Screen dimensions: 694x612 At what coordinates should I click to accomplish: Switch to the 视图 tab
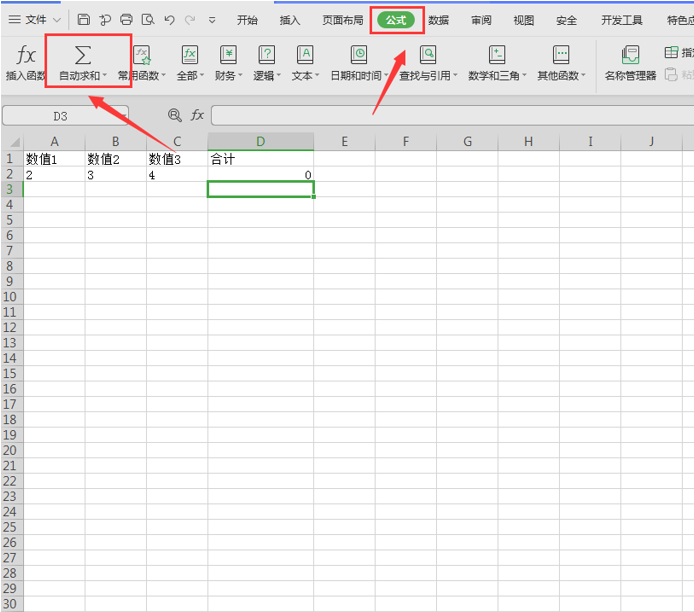[x=524, y=20]
